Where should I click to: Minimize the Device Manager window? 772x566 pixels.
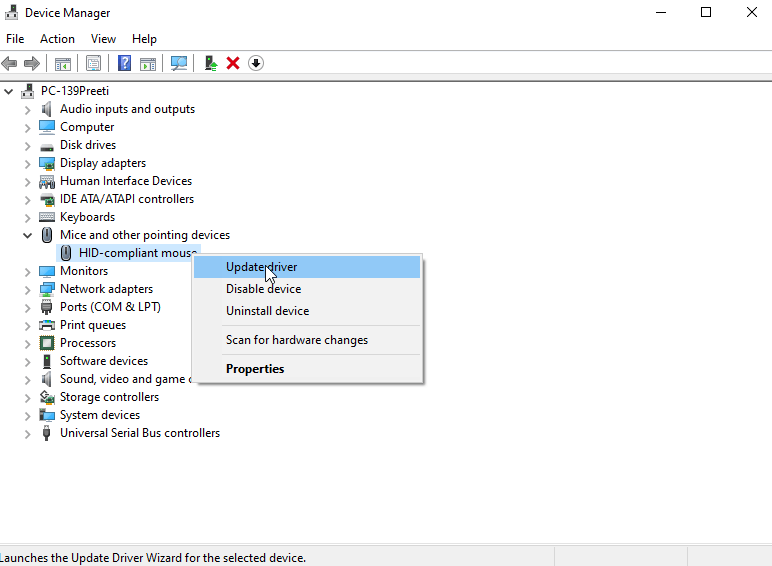[x=661, y=12]
